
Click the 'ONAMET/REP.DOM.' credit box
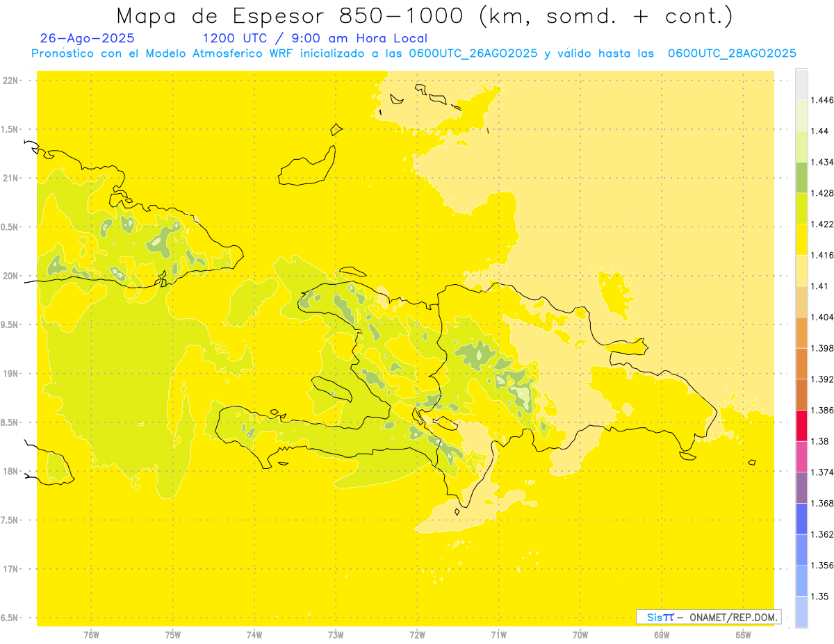(x=709, y=617)
